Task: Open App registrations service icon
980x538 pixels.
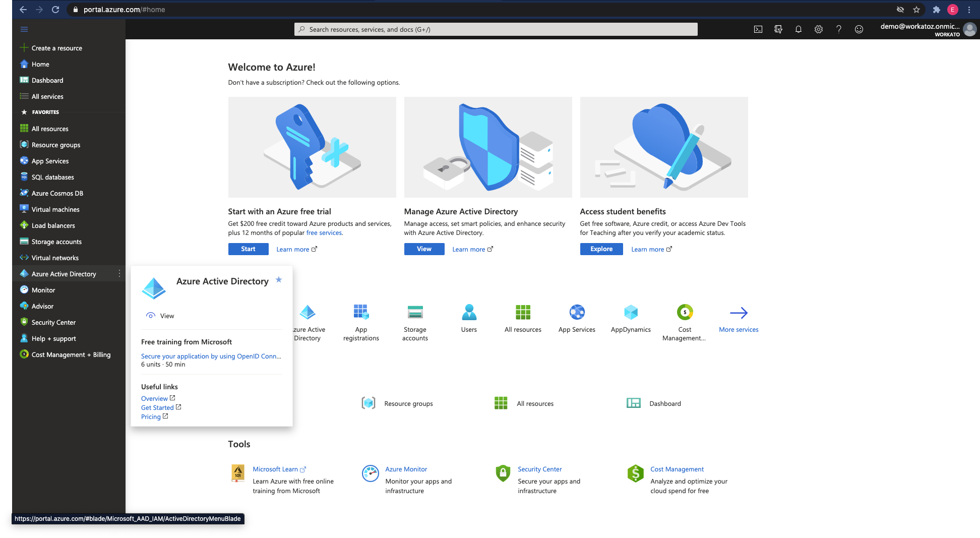Action: click(x=361, y=313)
